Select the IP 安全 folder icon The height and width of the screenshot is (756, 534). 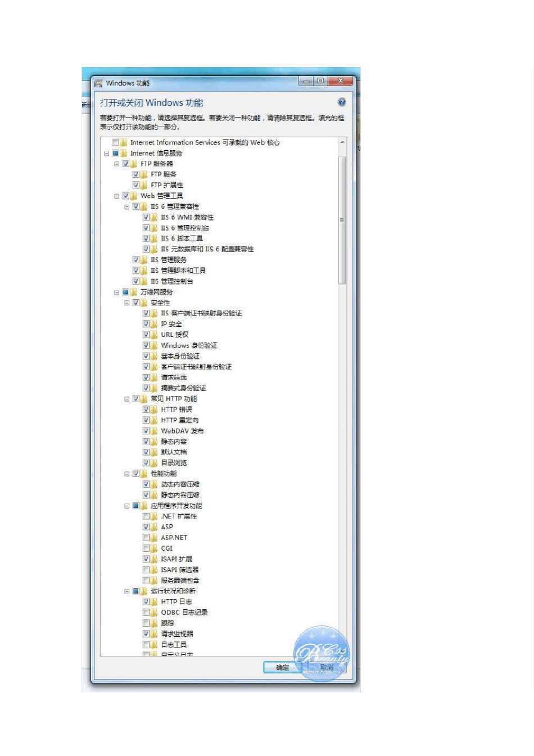154,324
